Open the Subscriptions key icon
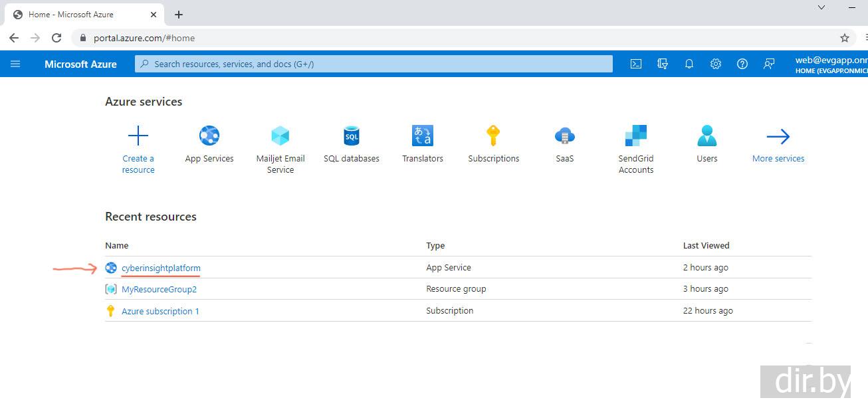 pyautogui.click(x=493, y=136)
